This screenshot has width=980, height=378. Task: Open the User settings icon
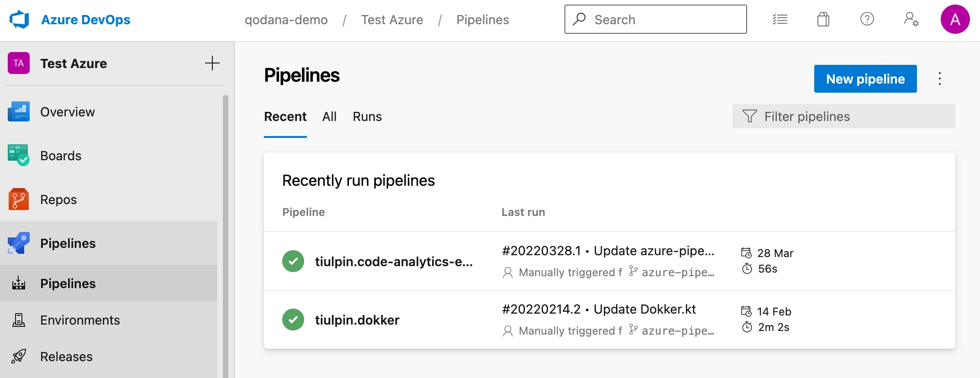[911, 19]
